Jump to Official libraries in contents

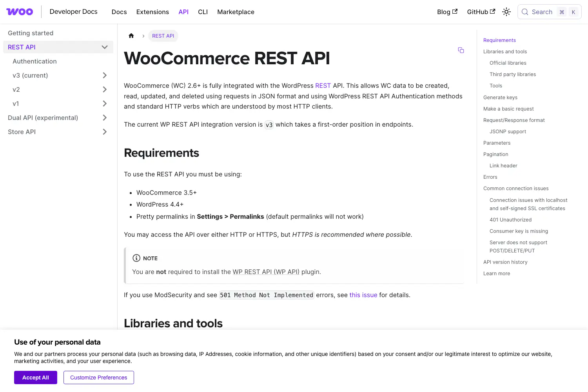coord(508,63)
